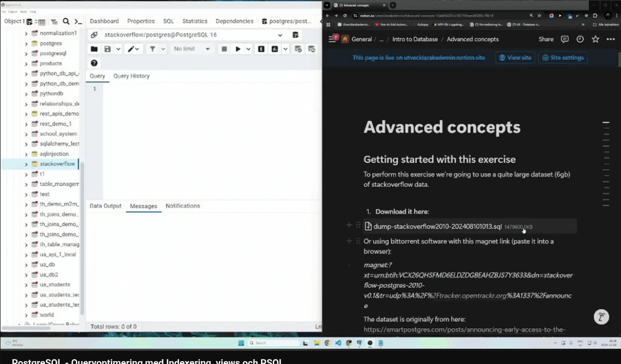Click into the query editor line 1
This screenshot has height=364, width=621.
pyautogui.click(x=207, y=89)
